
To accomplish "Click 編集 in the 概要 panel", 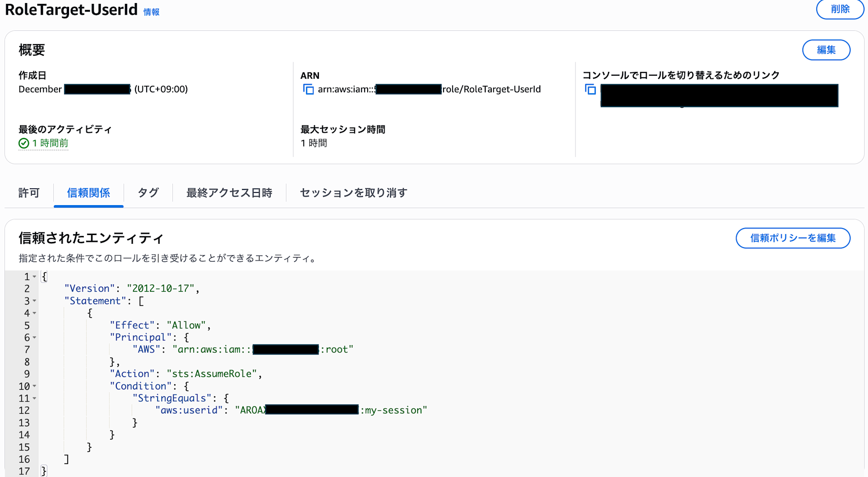I will (x=826, y=50).
